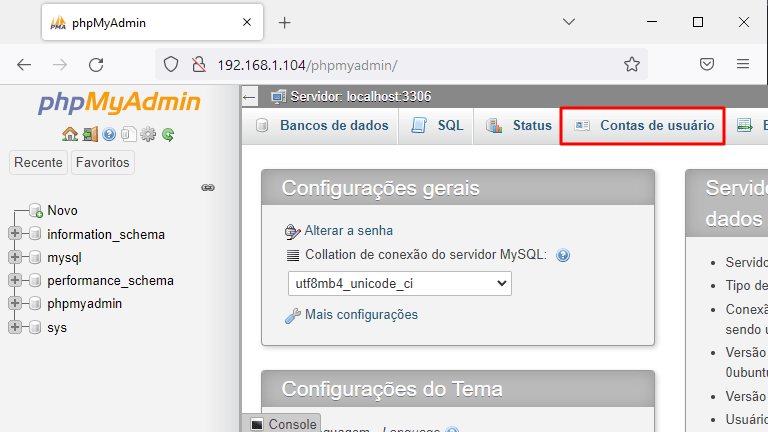Open the Contas de usuário tab

(x=643, y=126)
